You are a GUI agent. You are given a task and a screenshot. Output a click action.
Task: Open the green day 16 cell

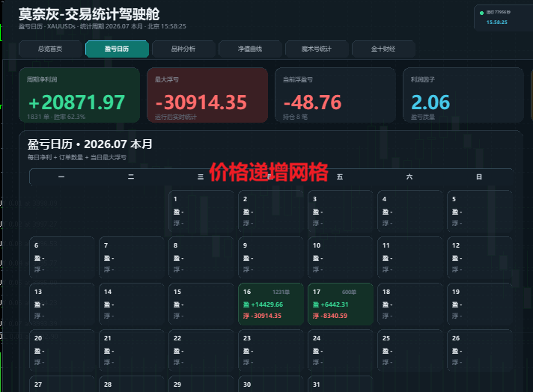271,304
